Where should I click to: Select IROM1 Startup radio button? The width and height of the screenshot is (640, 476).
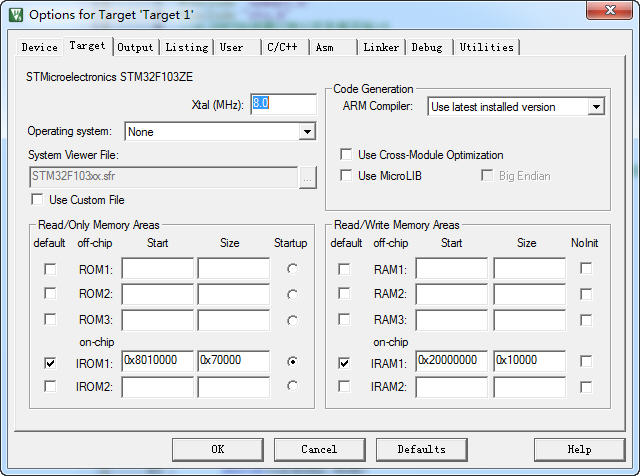coord(292,361)
